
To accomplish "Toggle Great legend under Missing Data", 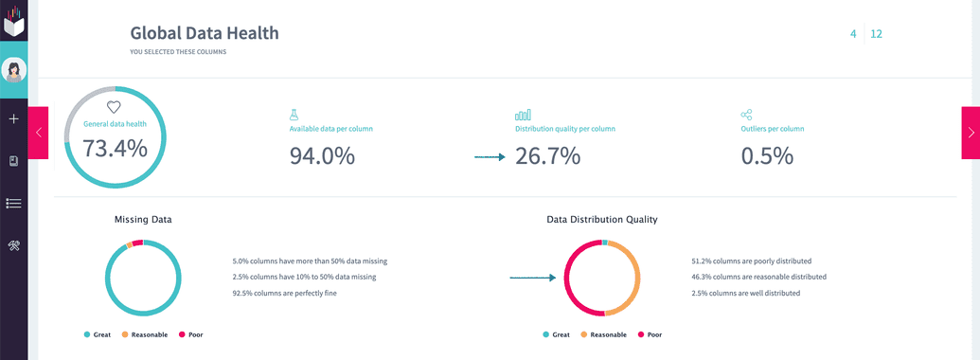I will 98,335.
